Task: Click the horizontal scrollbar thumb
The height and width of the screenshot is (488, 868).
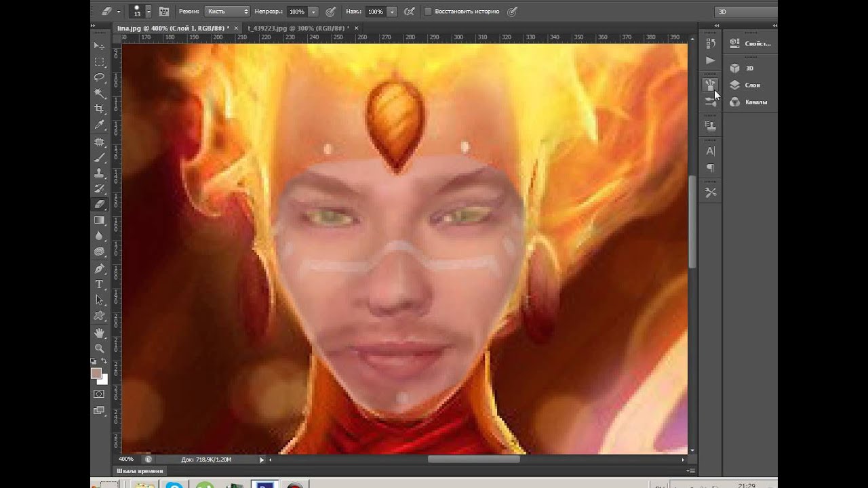Action: pos(473,459)
